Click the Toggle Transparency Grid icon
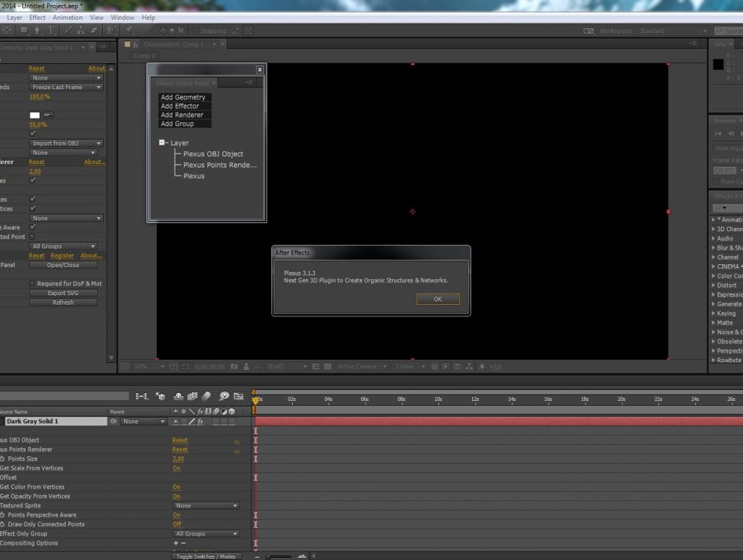 pos(327,366)
